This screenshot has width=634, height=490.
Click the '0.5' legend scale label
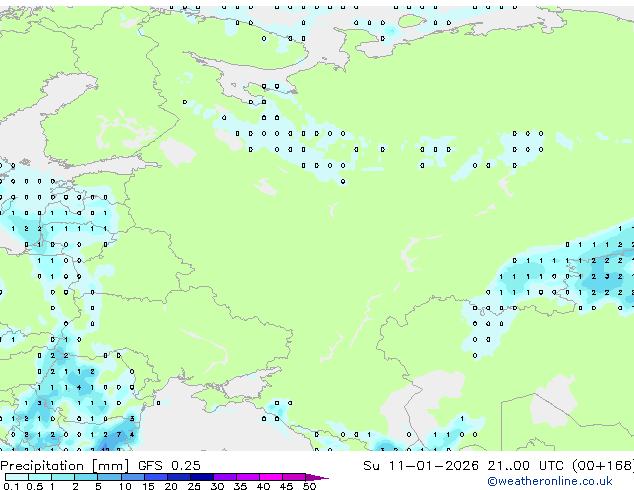pyautogui.click(x=35, y=486)
